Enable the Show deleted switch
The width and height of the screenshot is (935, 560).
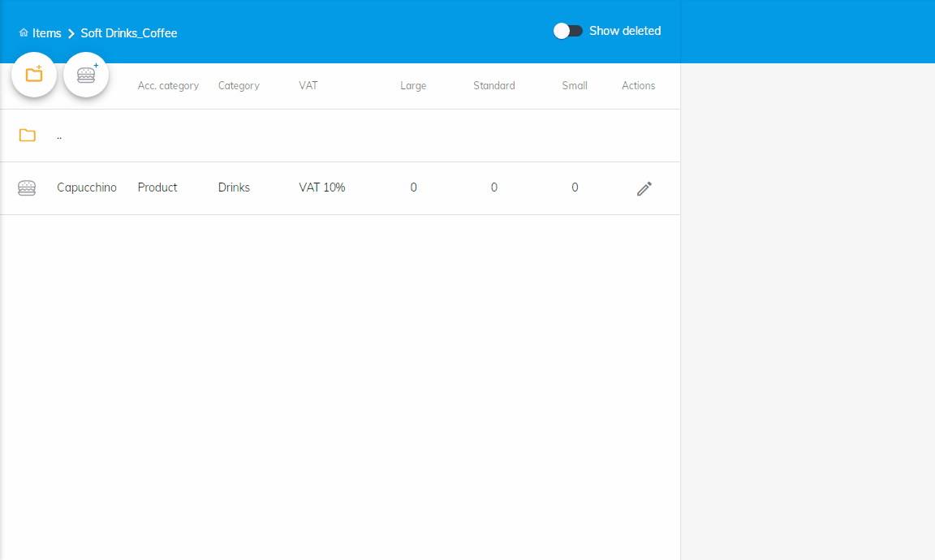point(568,31)
